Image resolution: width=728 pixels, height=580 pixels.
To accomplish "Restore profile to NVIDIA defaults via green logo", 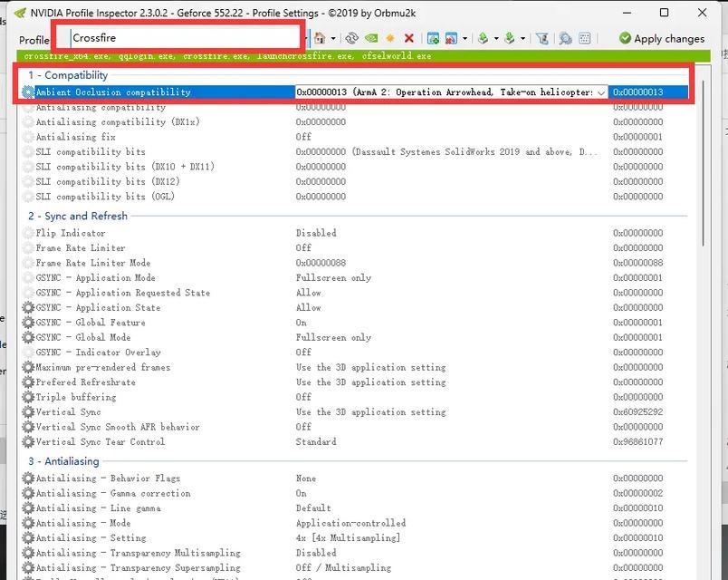I will click(371, 38).
